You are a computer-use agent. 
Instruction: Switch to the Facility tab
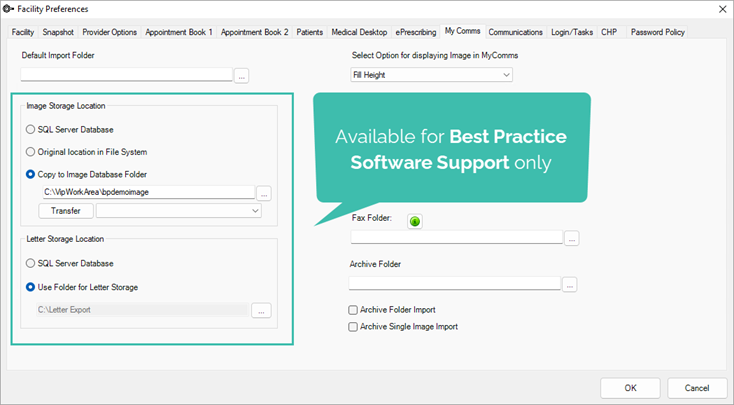pos(22,32)
